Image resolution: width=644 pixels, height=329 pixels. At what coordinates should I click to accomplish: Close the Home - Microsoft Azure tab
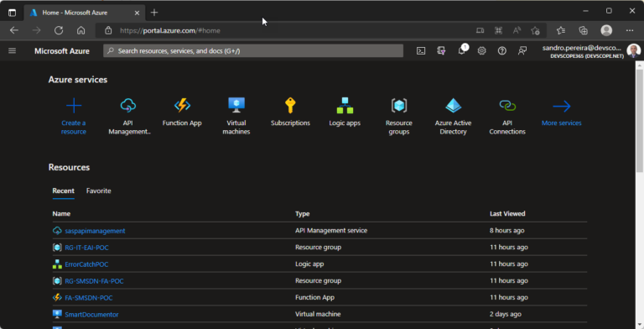click(137, 13)
